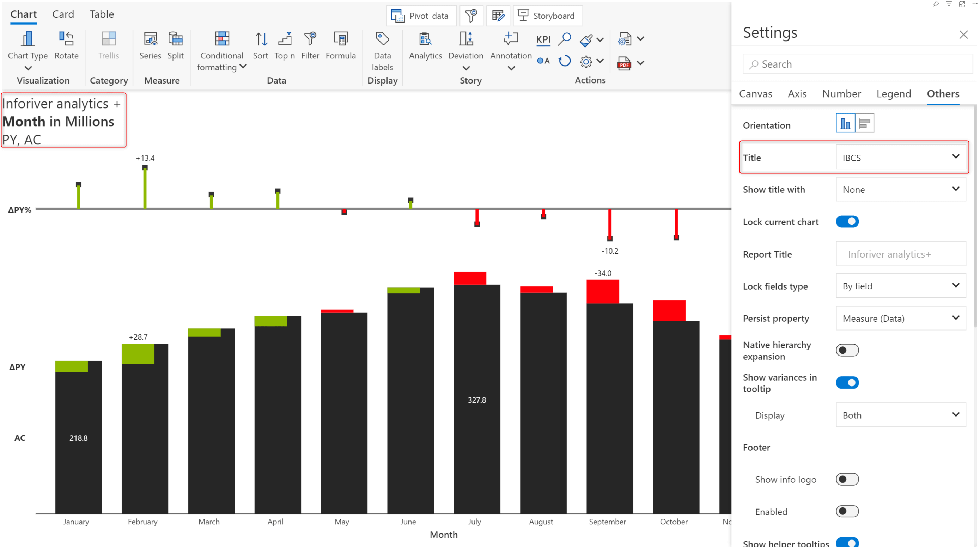The width and height of the screenshot is (980, 549).
Task: Click the Report Title input field
Action: click(x=901, y=254)
